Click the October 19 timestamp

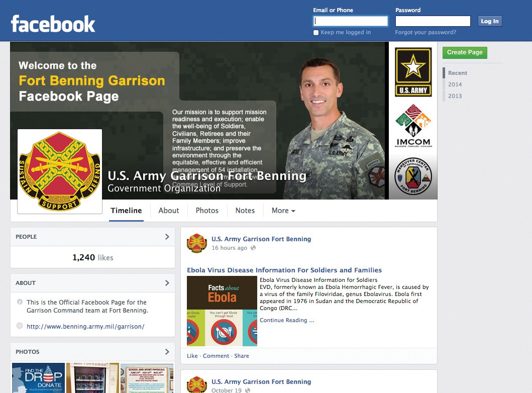point(227,390)
